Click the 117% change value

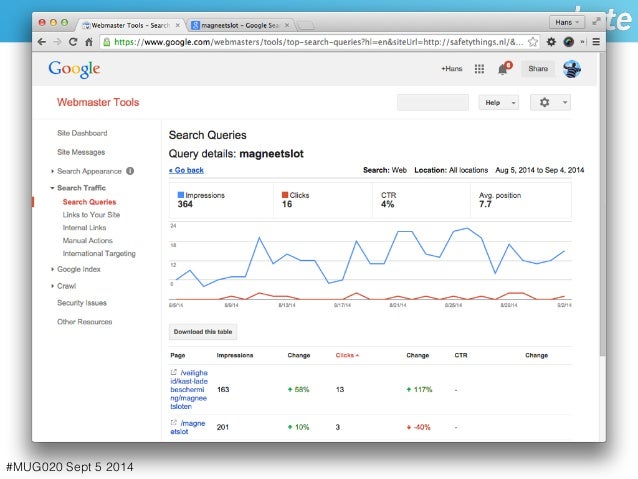point(419,389)
